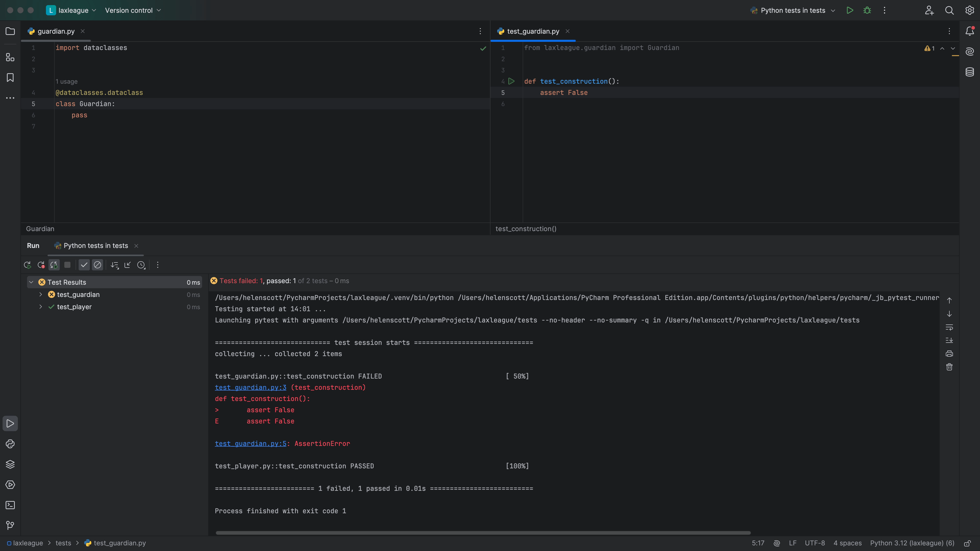Switch to the guardian.py editor tab
The image size is (980, 551).
pos(56,31)
